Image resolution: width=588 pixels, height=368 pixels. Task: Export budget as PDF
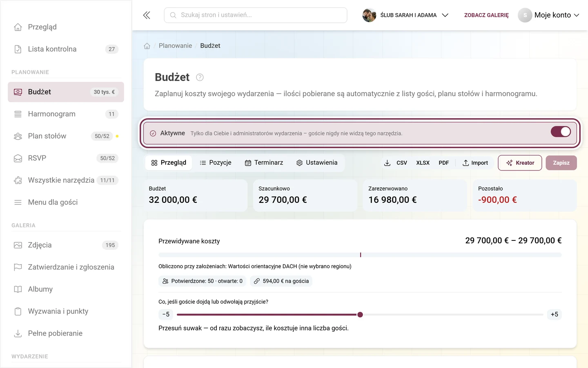coord(443,163)
